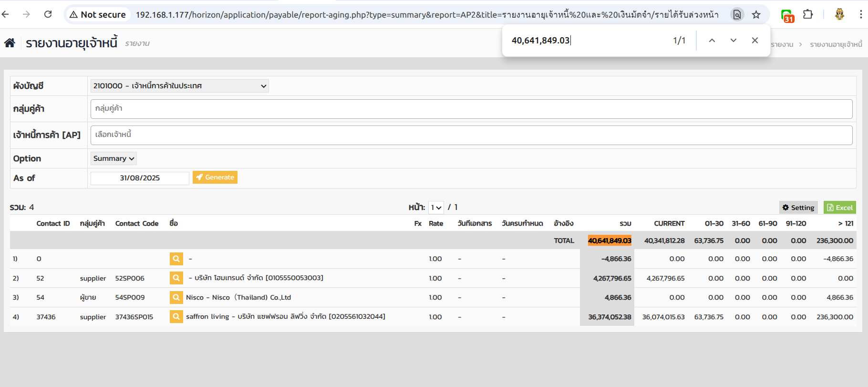This screenshot has height=387, width=868.
Task: Export the report with Excel button
Action: coord(839,208)
